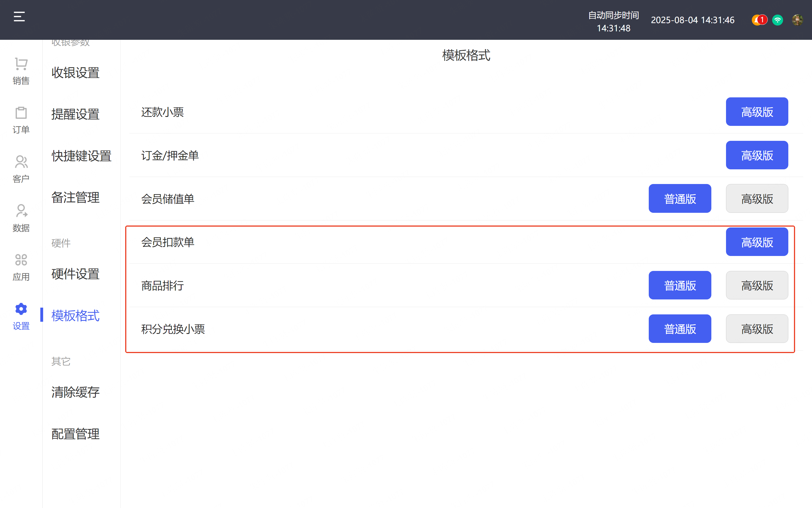This screenshot has width=812, height=508.
Task: Open 配置管理 menu item
Action: point(76,434)
